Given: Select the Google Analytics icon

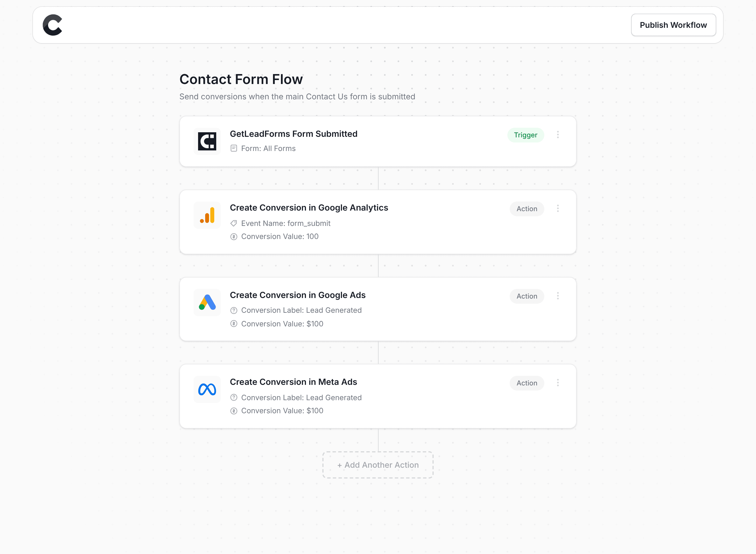Looking at the screenshot, I should [207, 215].
